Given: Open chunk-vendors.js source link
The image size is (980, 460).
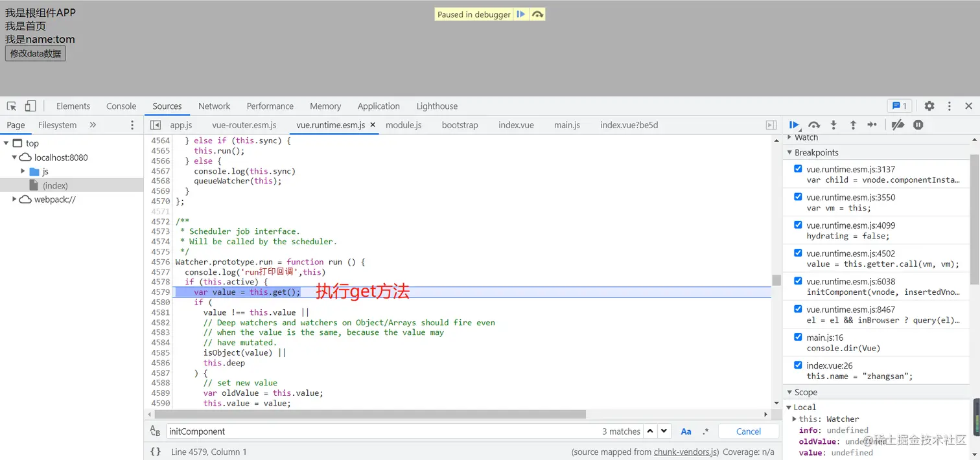Looking at the screenshot, I should click(686, 452).
